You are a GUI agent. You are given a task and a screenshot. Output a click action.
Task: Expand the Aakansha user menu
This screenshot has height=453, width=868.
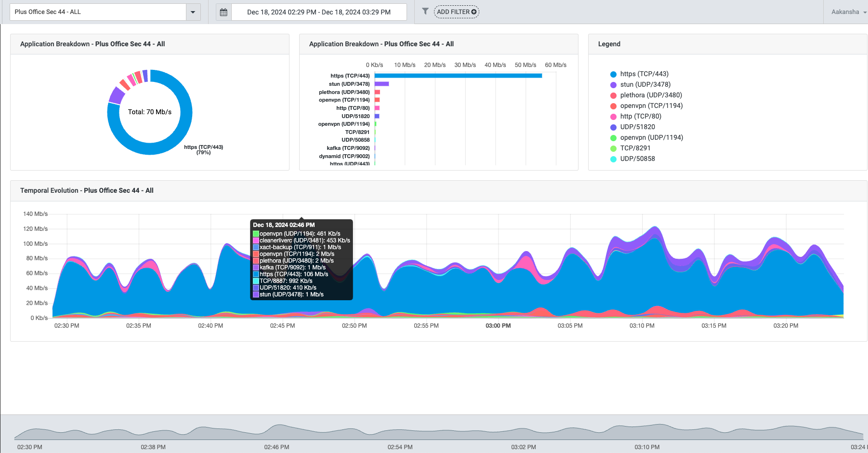[848, 12]
